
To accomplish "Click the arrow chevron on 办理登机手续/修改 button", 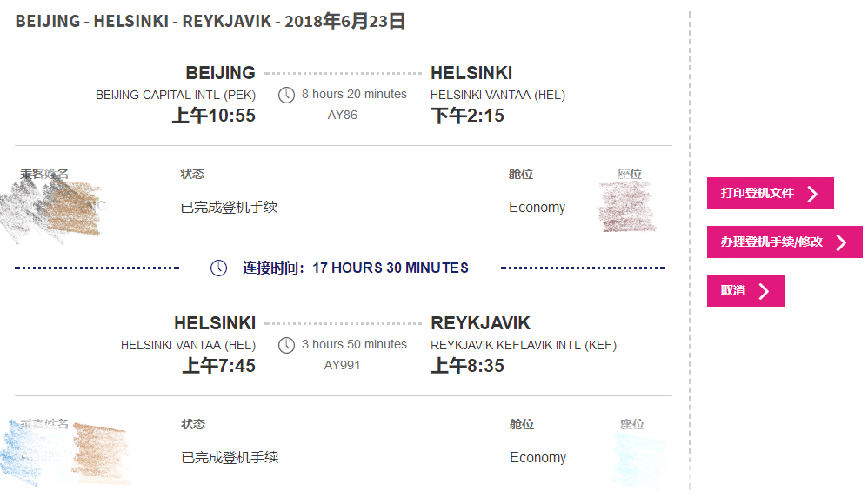I will (841, 242).
